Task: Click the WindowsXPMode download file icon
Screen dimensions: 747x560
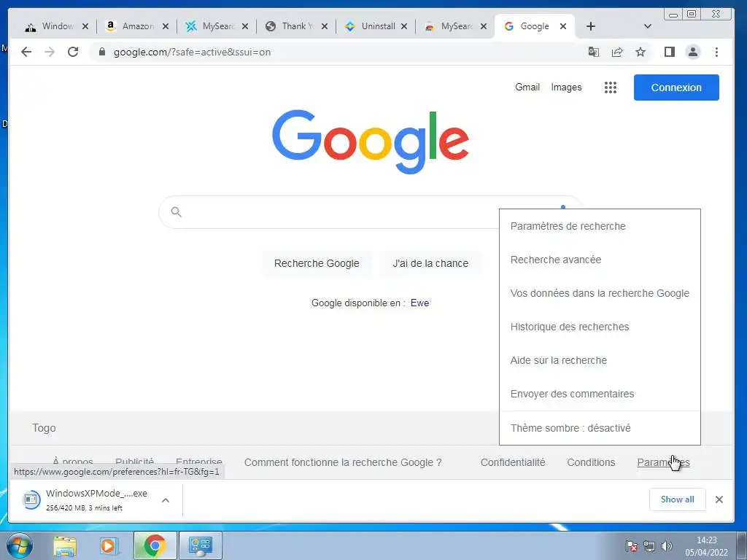Action: pos(31,499)
